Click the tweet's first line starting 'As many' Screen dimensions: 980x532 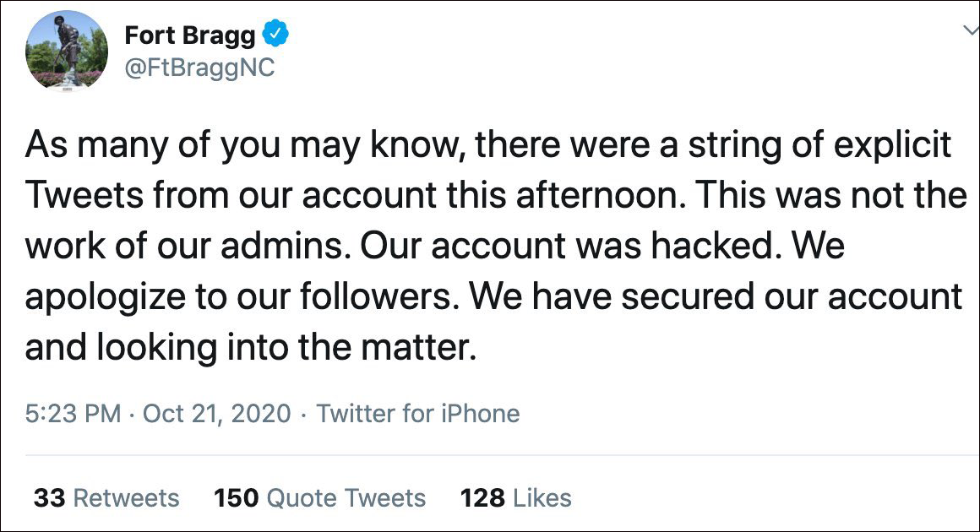coord(253,145)
